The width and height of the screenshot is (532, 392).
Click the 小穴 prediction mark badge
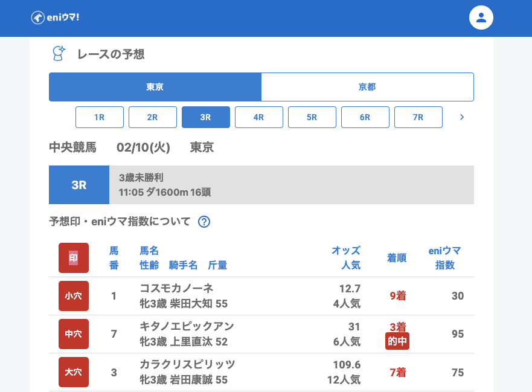[x=74, y=296]
